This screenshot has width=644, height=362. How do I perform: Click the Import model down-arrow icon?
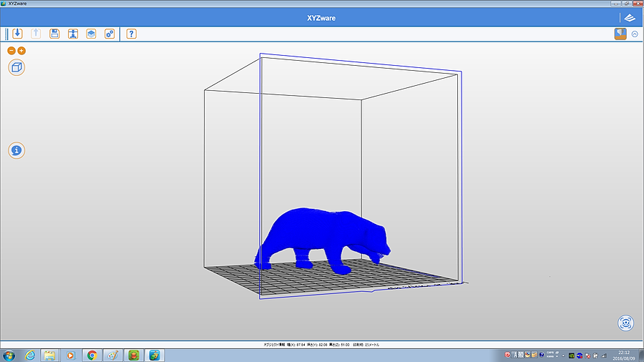coord(17,34)
